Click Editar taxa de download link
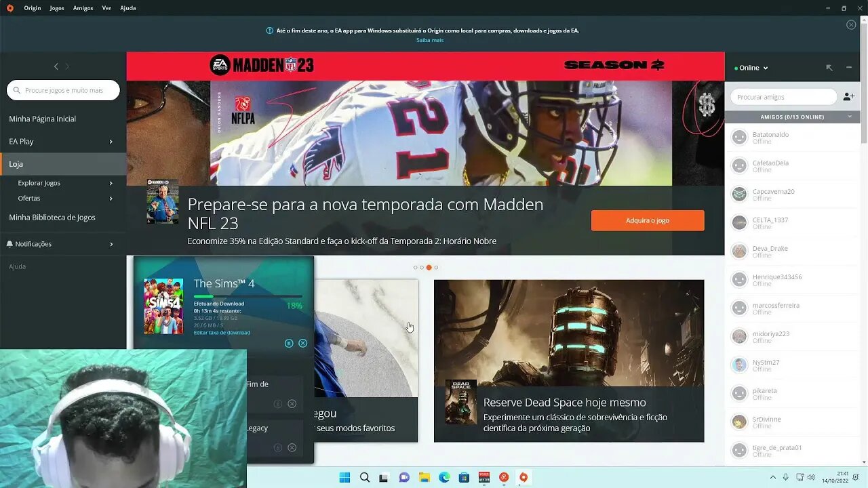 coord(222,333)
